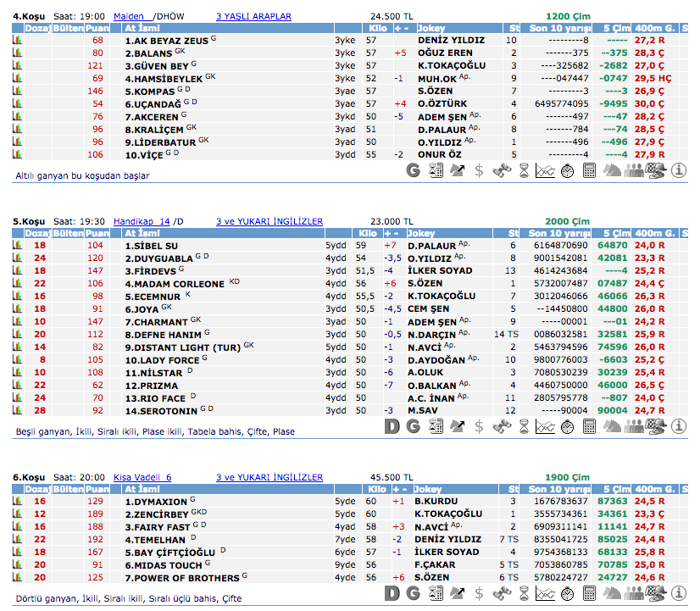Viewport: 700px width, 611px height.
Task: Click the large D icon under race 5
Action: [392, 425]
